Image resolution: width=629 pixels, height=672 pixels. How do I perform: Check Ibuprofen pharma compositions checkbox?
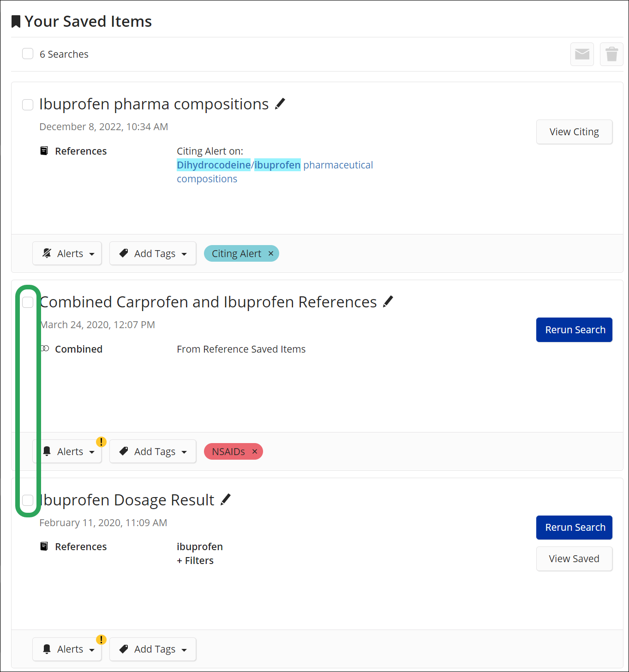(28, 105)
